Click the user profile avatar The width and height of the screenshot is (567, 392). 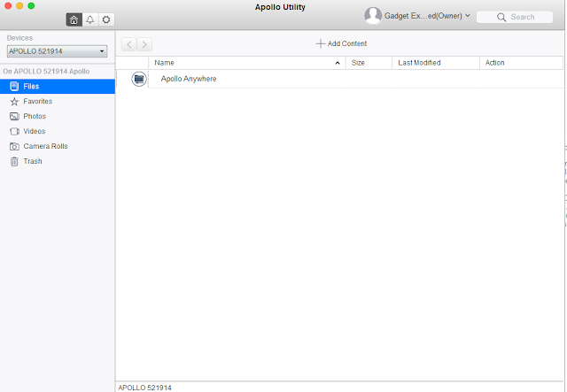[x=373, y=16]
